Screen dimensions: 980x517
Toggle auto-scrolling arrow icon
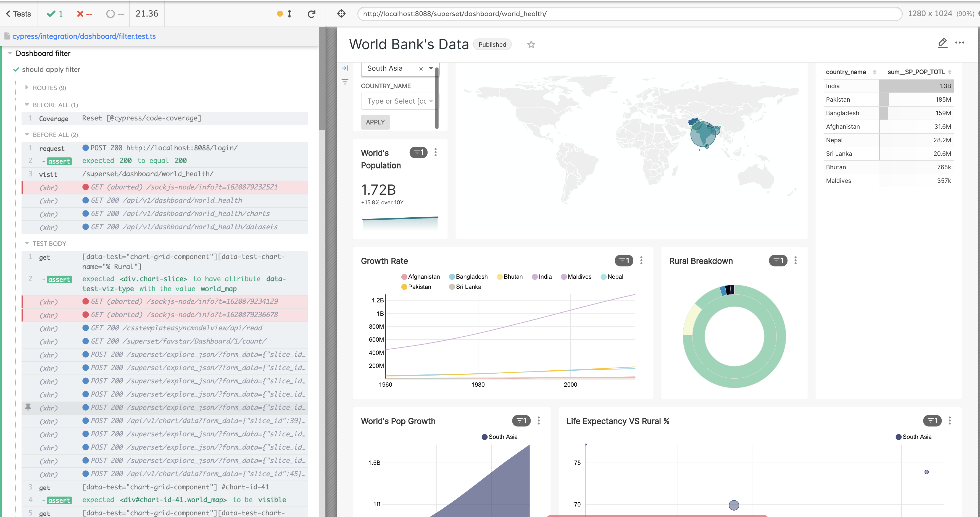click(x=289, y=14)
